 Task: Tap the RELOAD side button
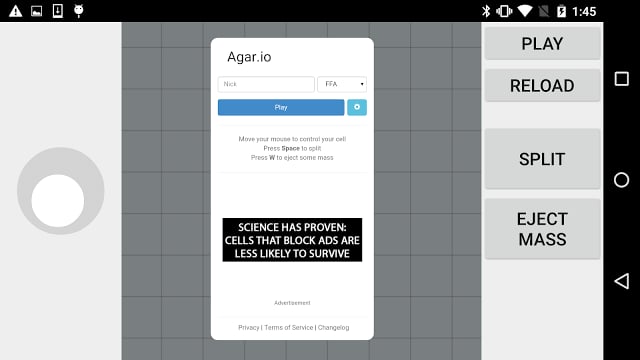(x=542, y=85)
